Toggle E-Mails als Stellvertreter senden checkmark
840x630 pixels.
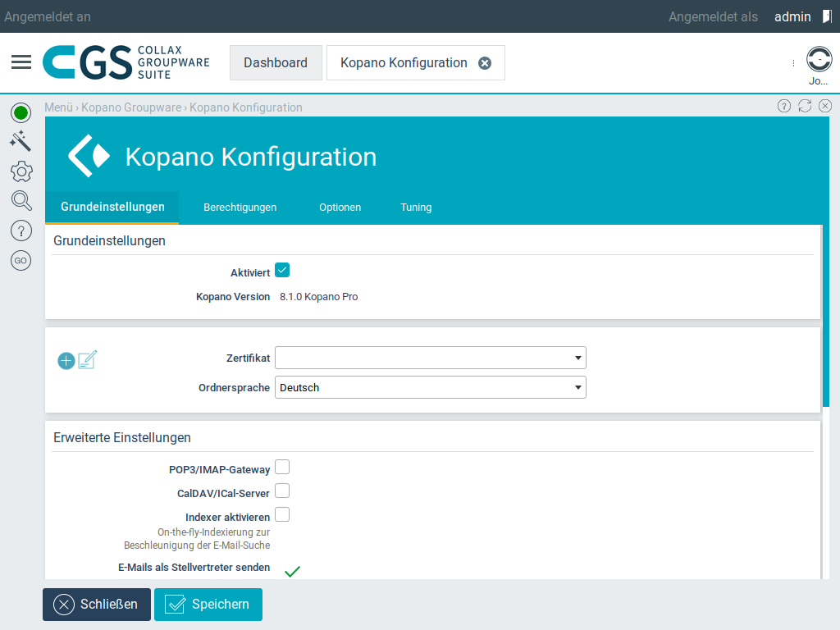[293, 571]
